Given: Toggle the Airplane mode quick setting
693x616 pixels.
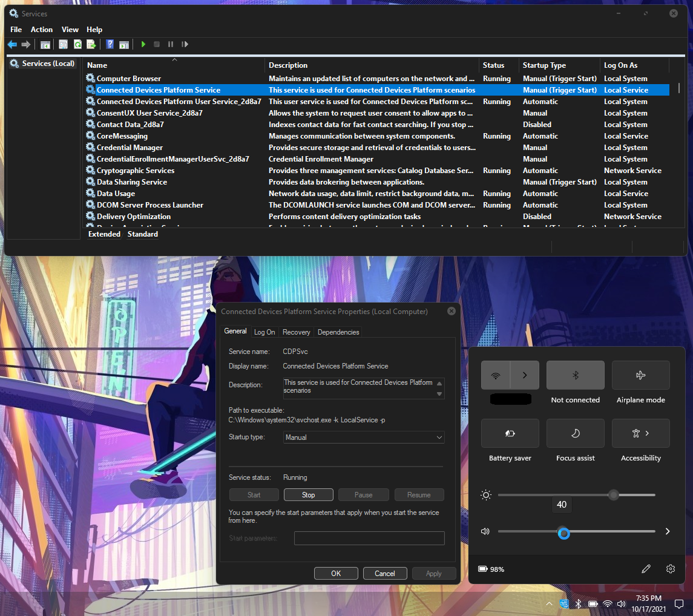Looking at the screenshot, I should pyautogui.click(x=641, y=375).
